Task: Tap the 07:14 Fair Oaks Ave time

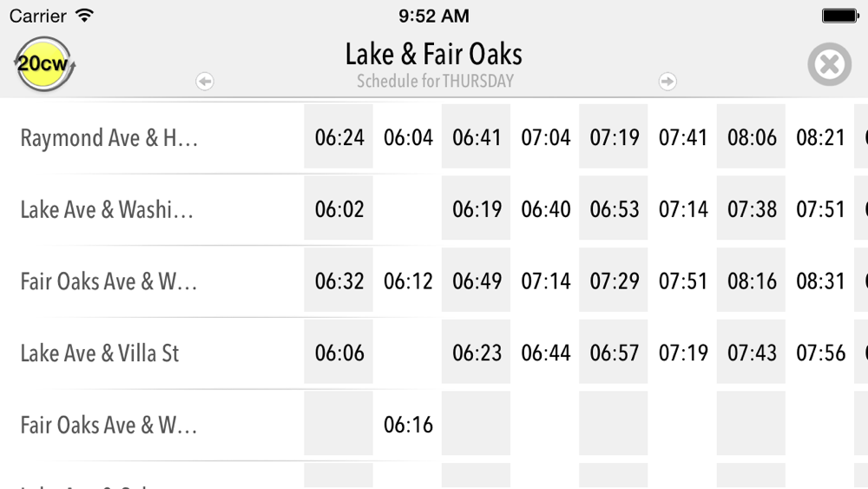Action: 546,281
